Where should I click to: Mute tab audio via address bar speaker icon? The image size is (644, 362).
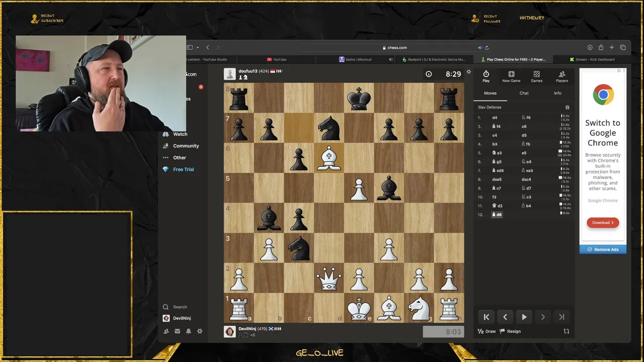tap(480, 48)
